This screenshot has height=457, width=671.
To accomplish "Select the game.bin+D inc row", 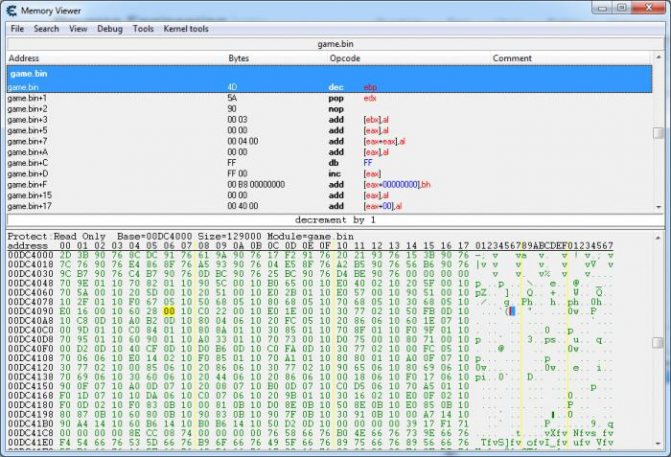I will click(x=330, y=174).
